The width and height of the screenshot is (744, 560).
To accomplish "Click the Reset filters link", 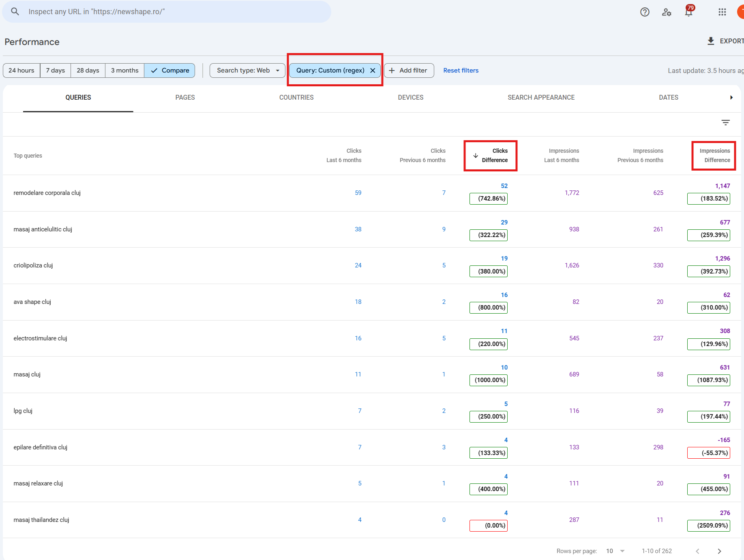I will coord(461,71).
